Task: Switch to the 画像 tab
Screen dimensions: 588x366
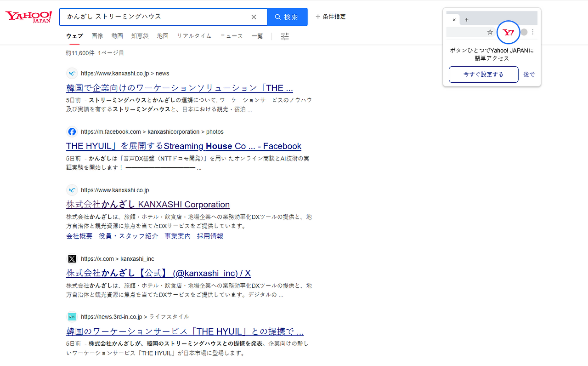Action: click(x=97, y=36)
